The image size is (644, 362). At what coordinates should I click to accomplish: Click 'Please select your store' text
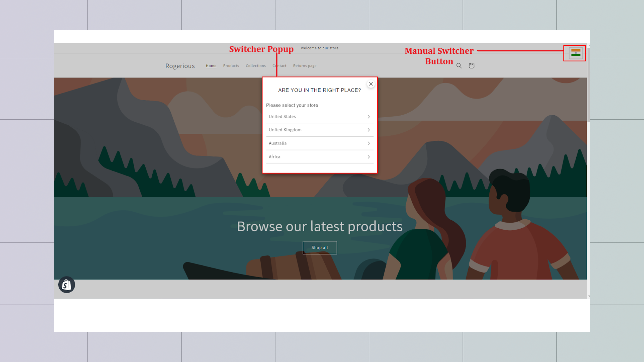pos(292,105)
